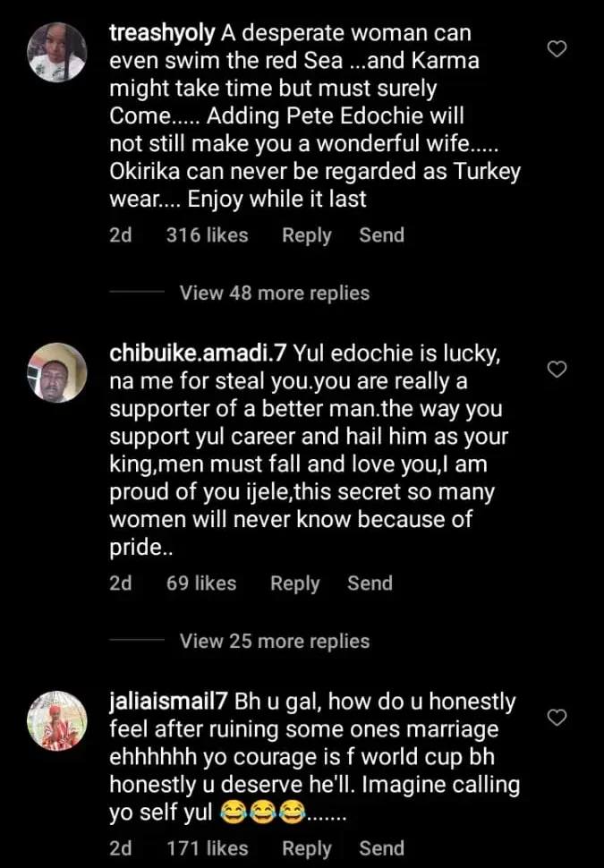Reply to jaliaismail7's comment
The image size is (604, 868).
(x=306, y=848)
